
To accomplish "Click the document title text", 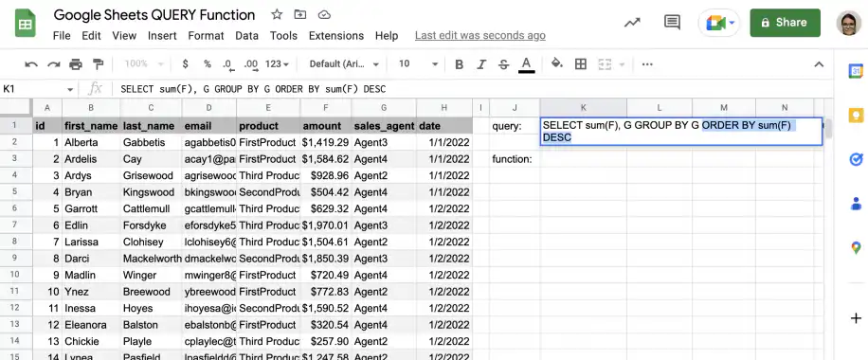I will pos(154,15).
